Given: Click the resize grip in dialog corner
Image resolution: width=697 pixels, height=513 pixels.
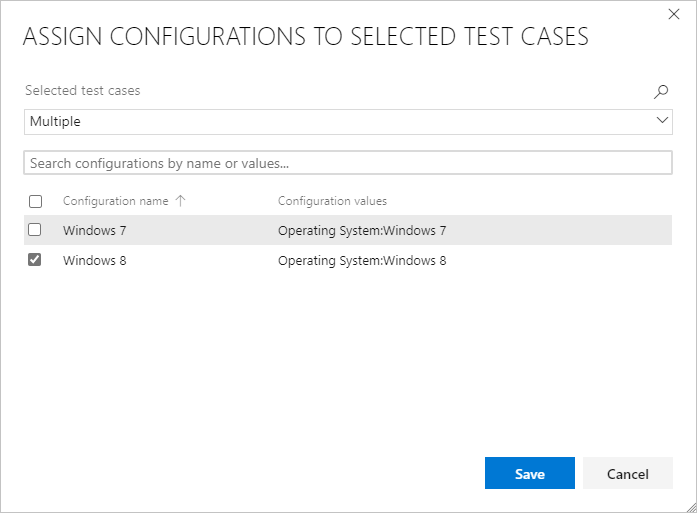Looking at the screenshot, I should point(689,505).
